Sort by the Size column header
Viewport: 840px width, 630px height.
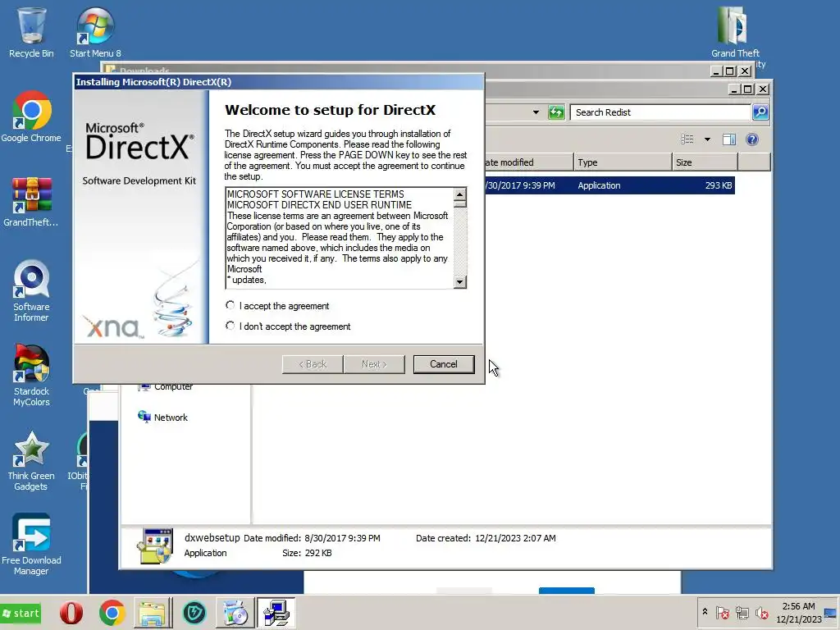705,162
